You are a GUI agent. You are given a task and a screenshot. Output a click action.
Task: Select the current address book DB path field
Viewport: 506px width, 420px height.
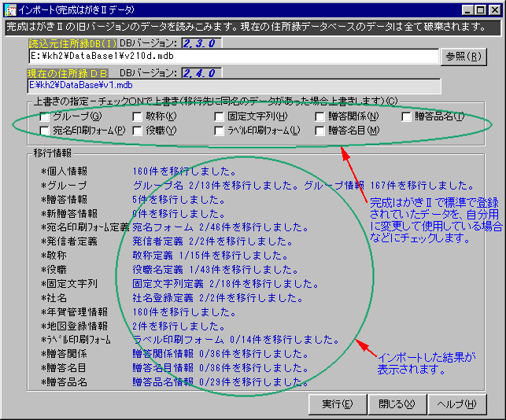click(234, 86)
